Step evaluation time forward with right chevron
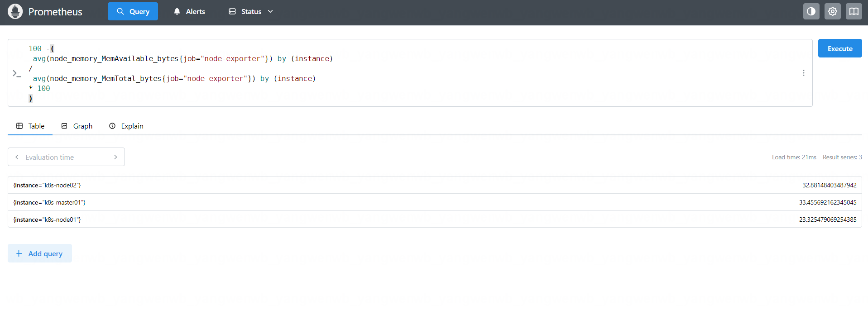 (x=115, y=157)
